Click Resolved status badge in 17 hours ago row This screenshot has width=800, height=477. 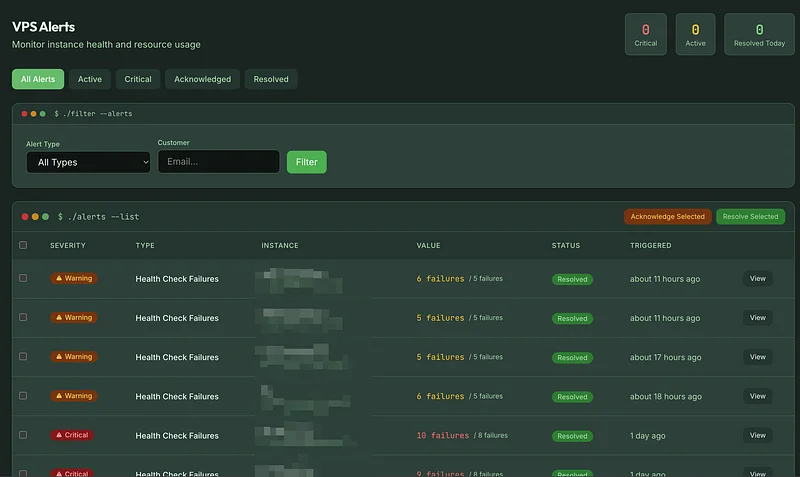[572, 358]
